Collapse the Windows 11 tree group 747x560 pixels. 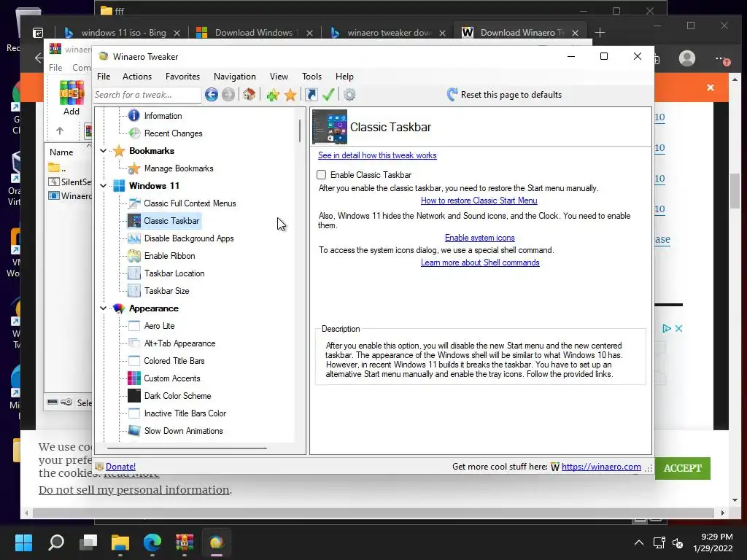tap(104, 185)
